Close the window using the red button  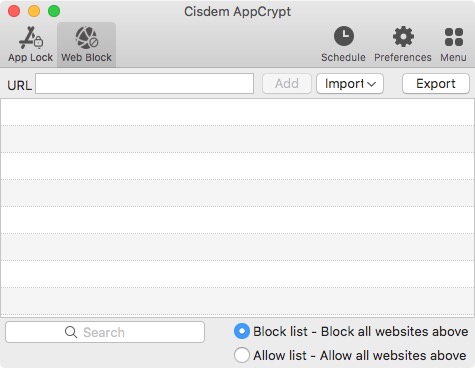click(14, 11)
